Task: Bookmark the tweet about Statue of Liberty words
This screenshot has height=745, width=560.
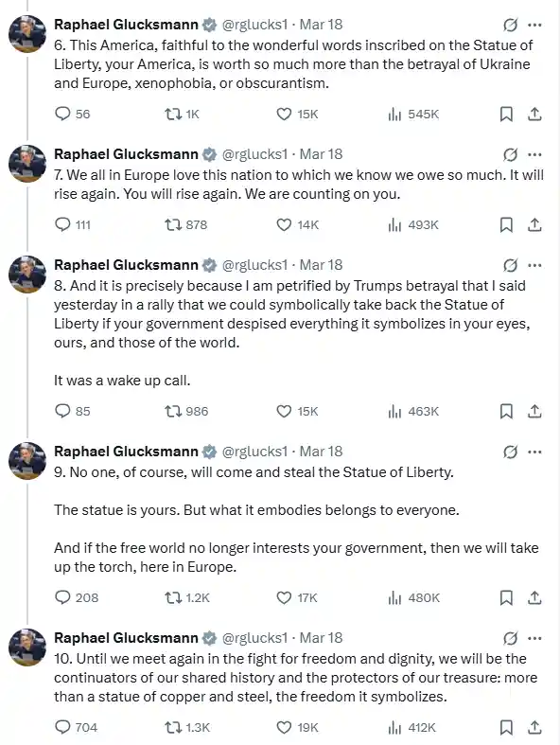Action: coord(506,114)
